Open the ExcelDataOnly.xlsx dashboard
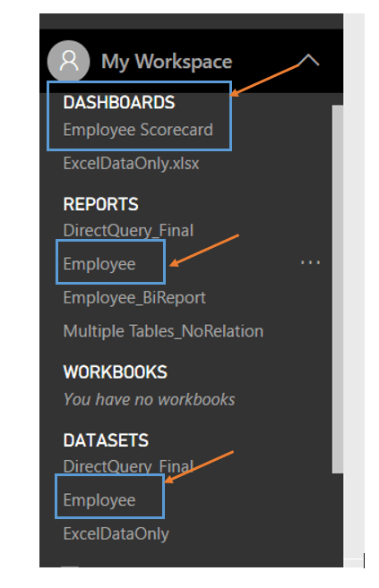379x588 pixels. point(131,164)
